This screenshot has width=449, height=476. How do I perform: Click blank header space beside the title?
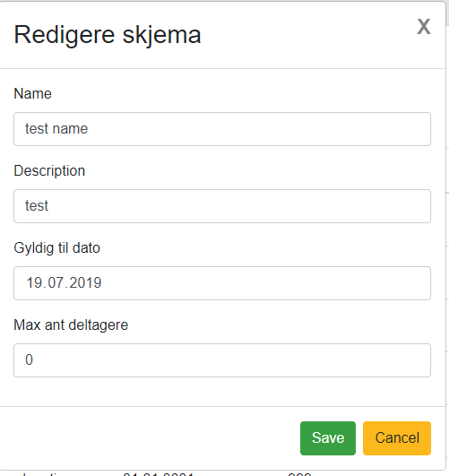tap(304, 35)
